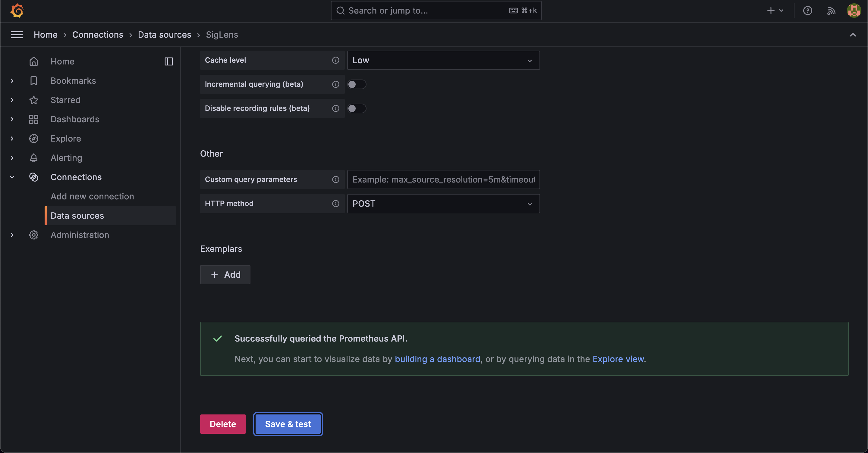This screenshot has height=453, width=868.
Task: Expand the Explore section chevron
Action: coord(12,139)
